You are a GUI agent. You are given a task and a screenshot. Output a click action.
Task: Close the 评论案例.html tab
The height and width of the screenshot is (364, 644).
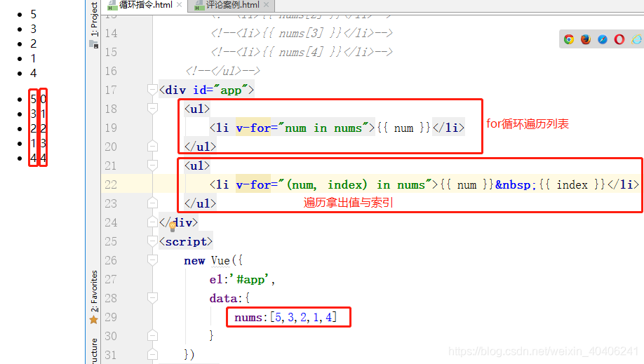coord(266,5)
